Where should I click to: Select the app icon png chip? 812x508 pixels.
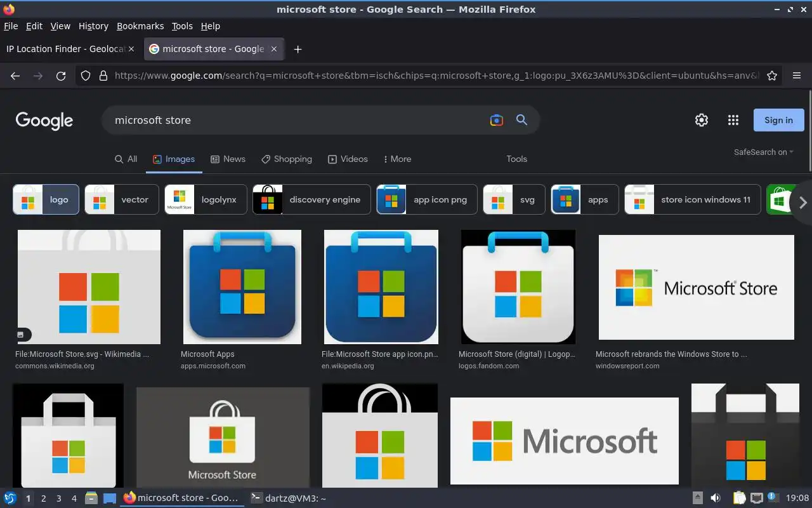click(x=427, y=199)
